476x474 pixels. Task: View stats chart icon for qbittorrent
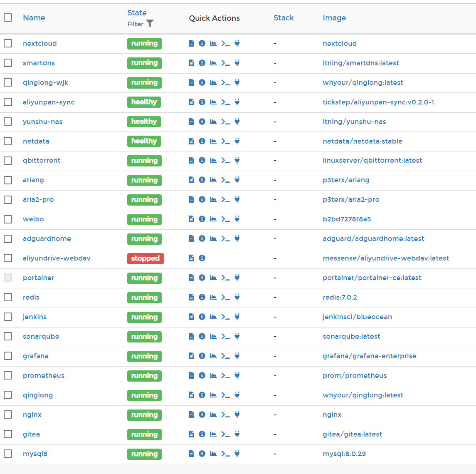pos(213,161)
